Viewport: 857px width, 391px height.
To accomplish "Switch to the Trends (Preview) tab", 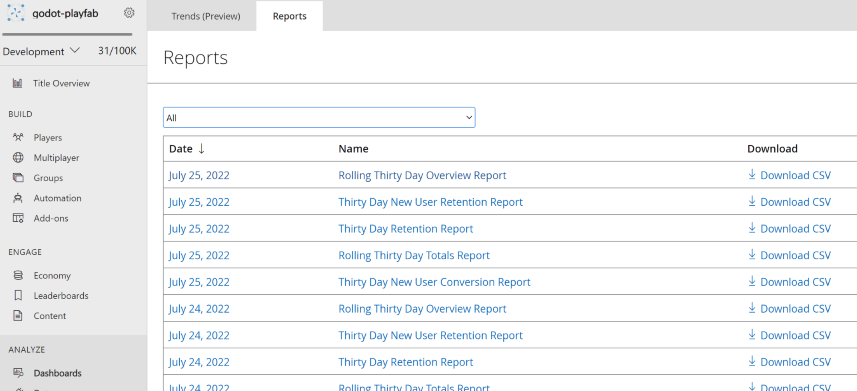I will tap(206, 16).
